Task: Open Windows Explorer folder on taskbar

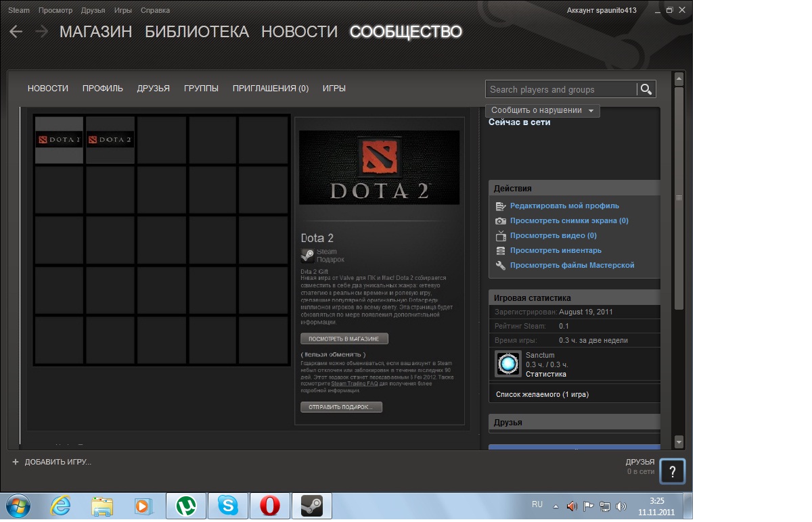Action: (102, 506)
